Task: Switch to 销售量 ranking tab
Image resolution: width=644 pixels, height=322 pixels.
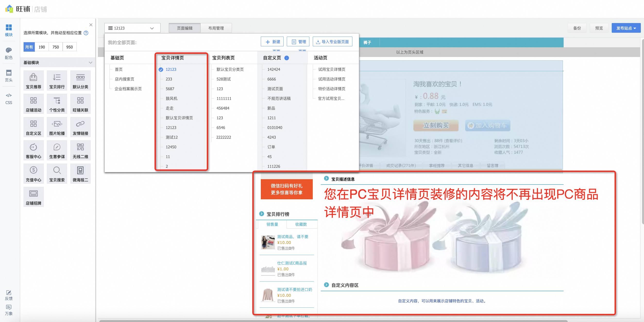Action: click(272, 224)
